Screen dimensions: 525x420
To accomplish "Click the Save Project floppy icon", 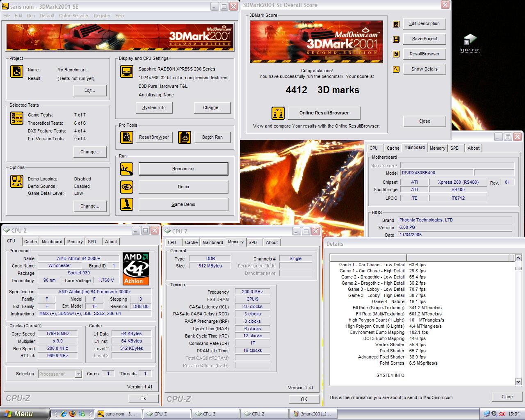I will tap(396, 39).
